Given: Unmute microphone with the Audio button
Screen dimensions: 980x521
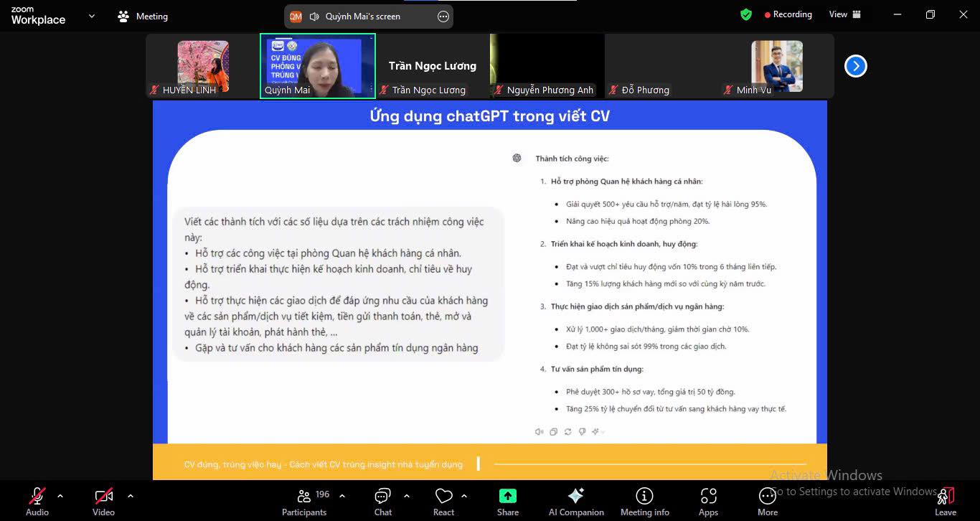Looking at the screenshot, I should [37, 501].
